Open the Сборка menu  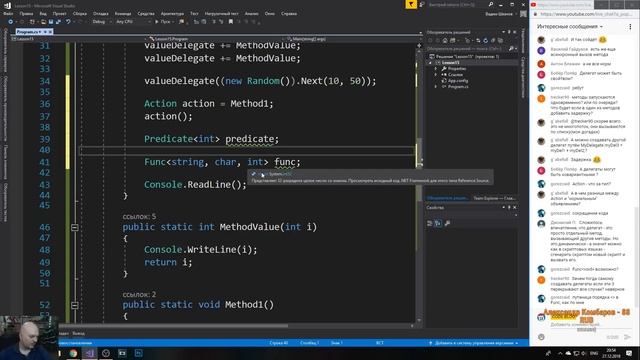click(80, 13)
